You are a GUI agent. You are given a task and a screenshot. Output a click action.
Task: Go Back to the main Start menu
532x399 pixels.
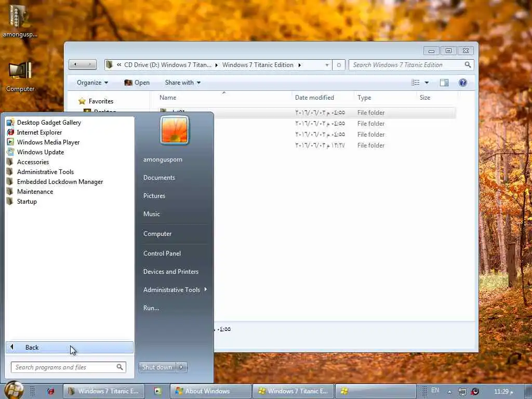coord(70,347)
